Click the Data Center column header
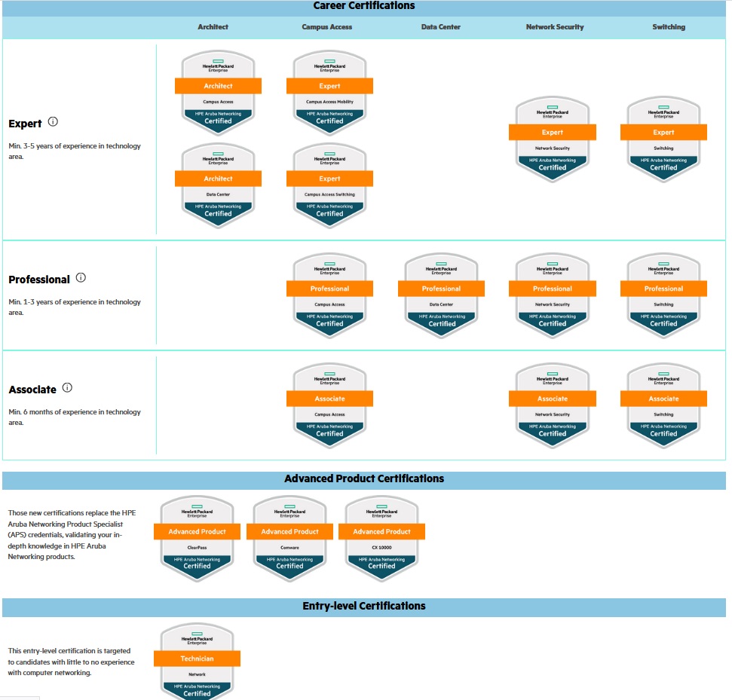Screen dimensions: 732x700 pos(441,27)
